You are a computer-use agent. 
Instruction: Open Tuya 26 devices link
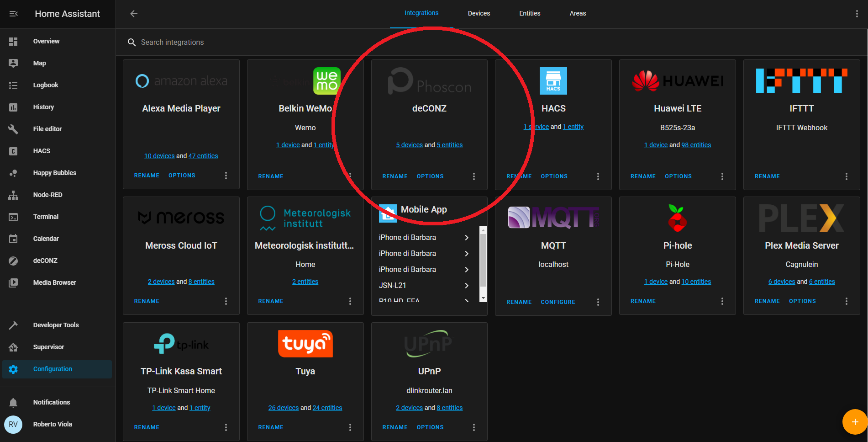tap(284, 408)
